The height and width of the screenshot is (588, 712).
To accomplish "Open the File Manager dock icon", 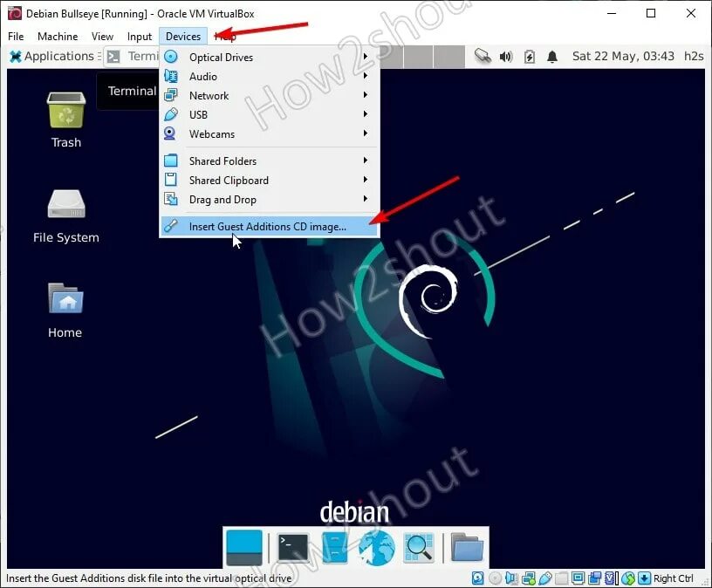I will 335,548.
